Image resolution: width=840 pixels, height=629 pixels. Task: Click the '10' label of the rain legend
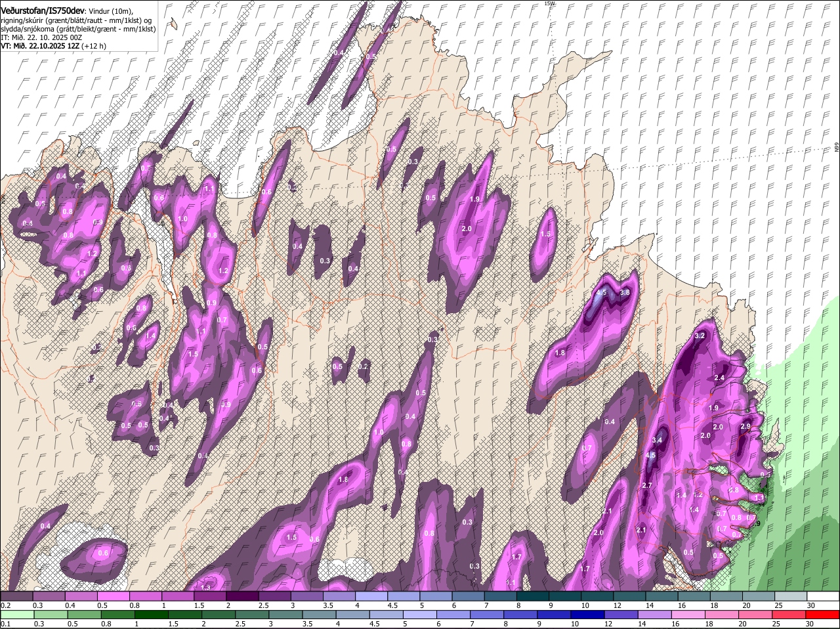tap(575, 624)
